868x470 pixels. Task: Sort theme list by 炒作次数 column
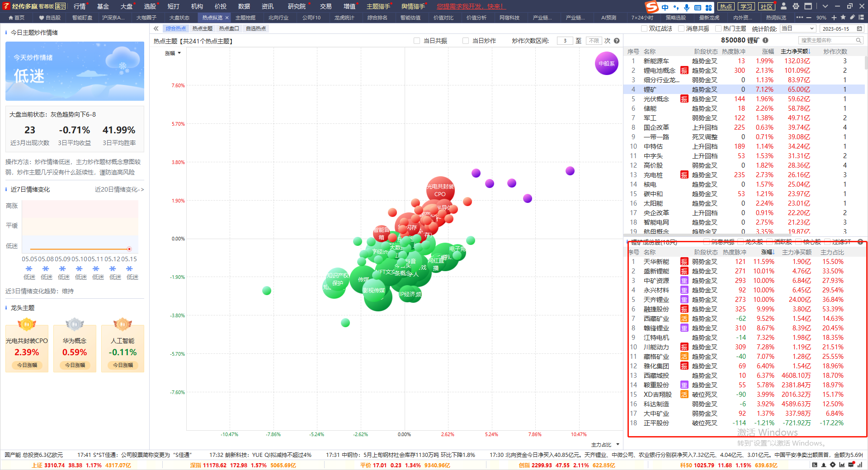pyautogui.click(x=835, y=52)
